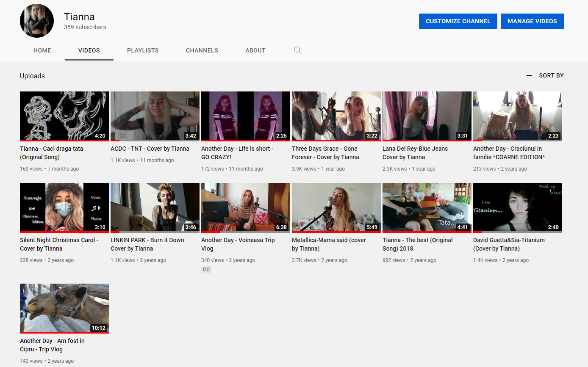Viewport: 588px width, 367px height.
Task: Open the Voineasa Trip Vlog thumbnail
Action: 246,207
